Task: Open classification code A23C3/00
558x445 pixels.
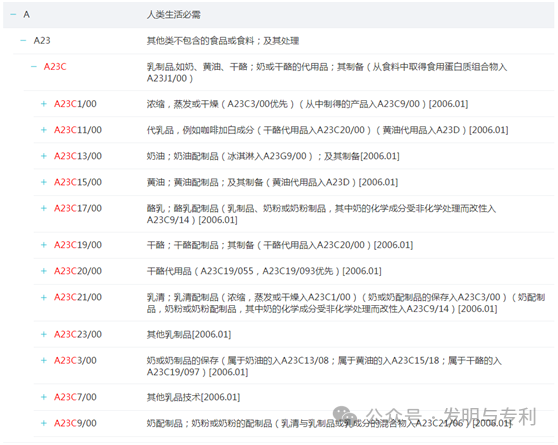Action: 75,360
